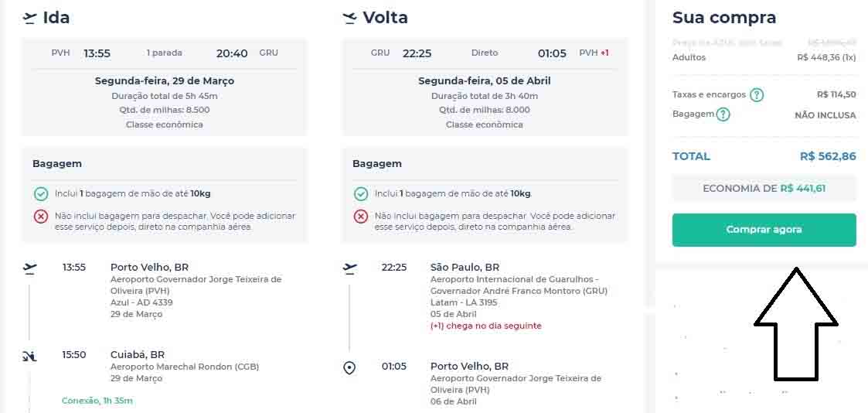Click red X icon in Volta baggage box
This screenshot has width=868, height=413.
point(361,217)
